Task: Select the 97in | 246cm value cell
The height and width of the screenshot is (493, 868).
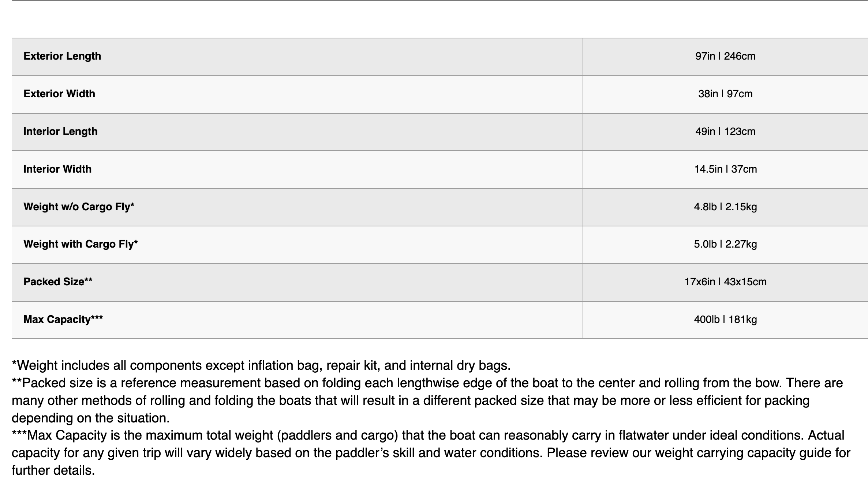Action: (x=725, y=56)
